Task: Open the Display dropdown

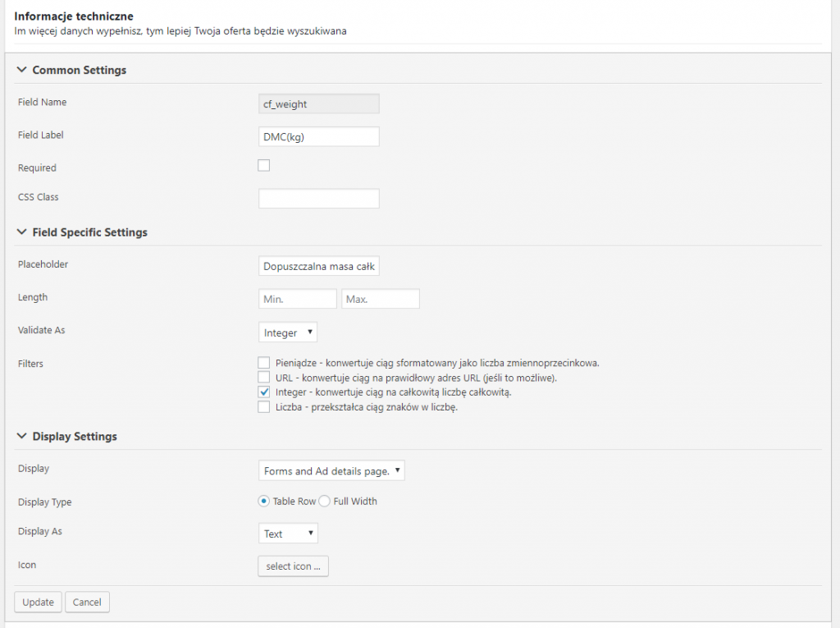Action: (331, 471)
